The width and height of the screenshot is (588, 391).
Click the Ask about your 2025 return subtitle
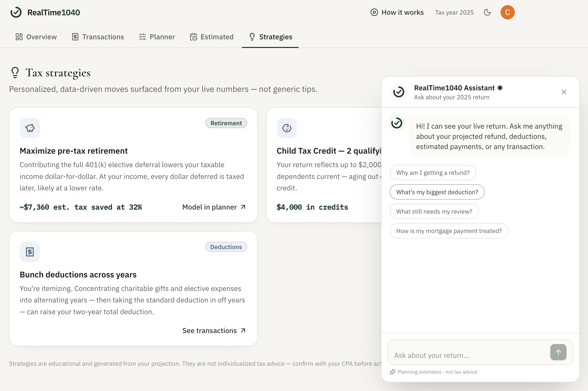click(x=452, y=97)
